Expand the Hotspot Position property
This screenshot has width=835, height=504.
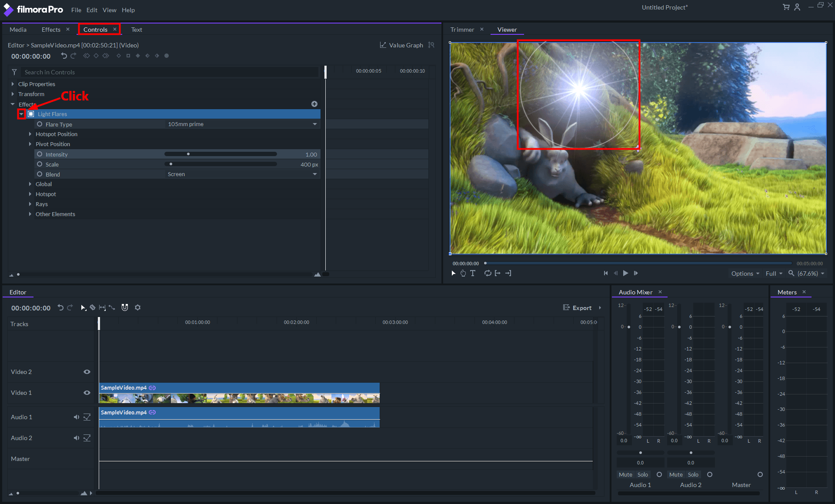click(x=30, y=134)
